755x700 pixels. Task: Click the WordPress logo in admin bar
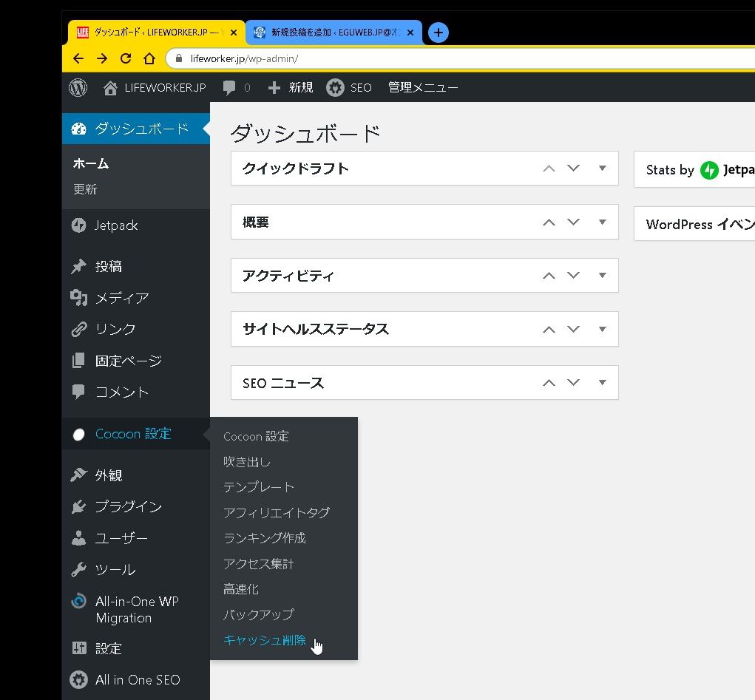tap(78, 88)
